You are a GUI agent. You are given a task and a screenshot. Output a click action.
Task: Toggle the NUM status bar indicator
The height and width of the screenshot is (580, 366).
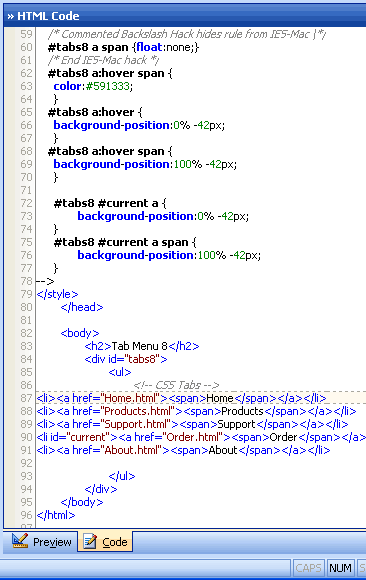point(340,568)
